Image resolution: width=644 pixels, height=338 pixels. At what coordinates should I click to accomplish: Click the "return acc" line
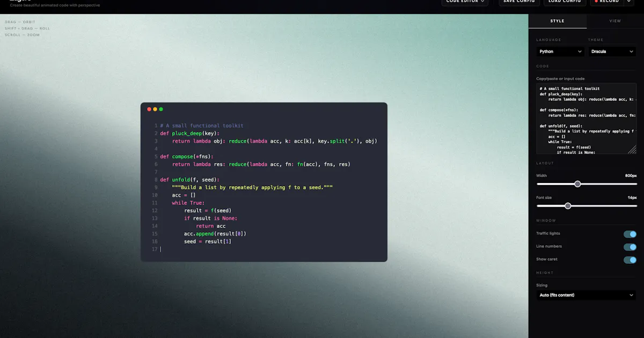click(x=211, y=226)
